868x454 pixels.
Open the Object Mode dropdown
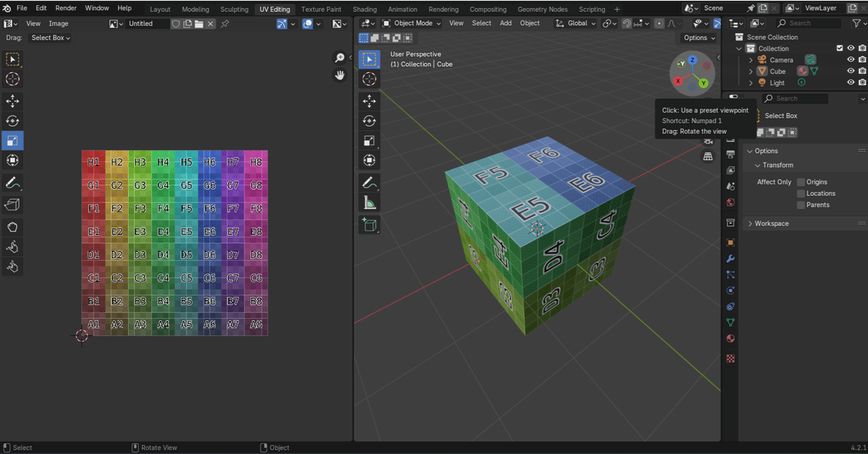click(x=412, y=23)
